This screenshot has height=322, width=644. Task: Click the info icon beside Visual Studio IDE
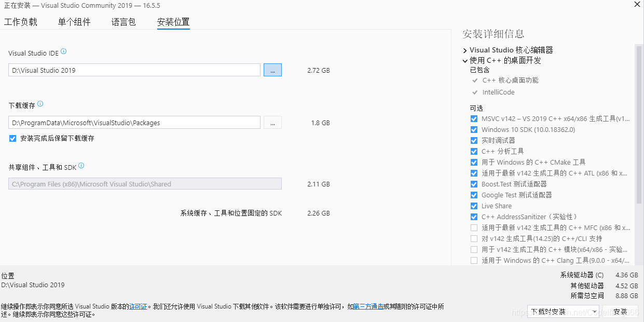coord(64,51)
